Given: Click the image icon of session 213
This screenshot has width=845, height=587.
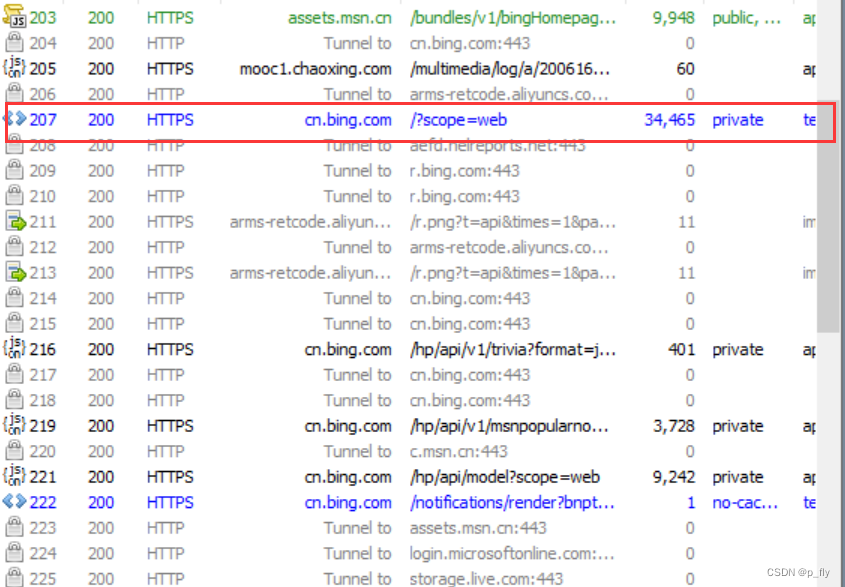Looking at the screenshot, I should pyautogui.click(x=15, y=273).
